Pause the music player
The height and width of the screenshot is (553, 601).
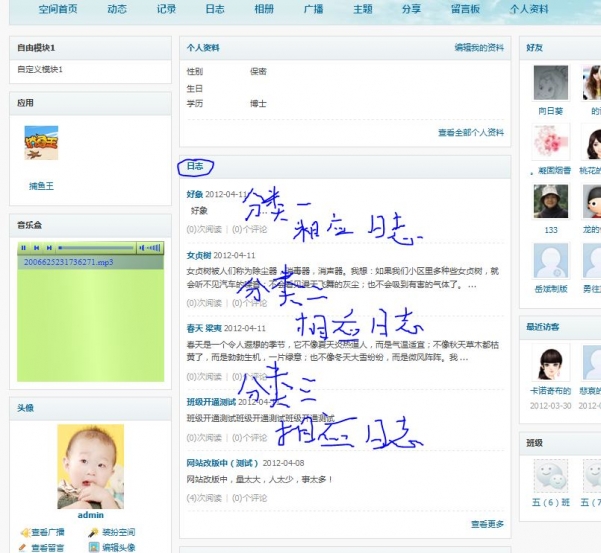pos(24,248)
